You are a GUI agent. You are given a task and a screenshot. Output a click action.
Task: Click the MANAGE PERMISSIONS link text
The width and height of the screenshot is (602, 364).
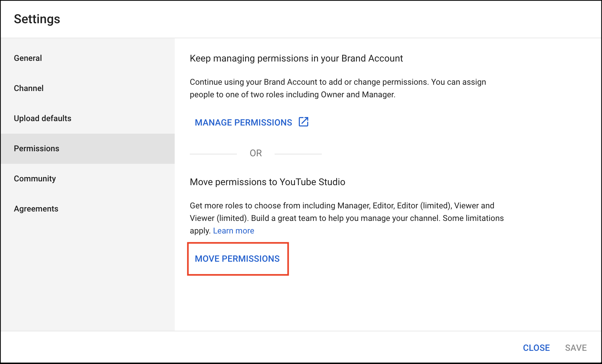click(x=244, y=122)
